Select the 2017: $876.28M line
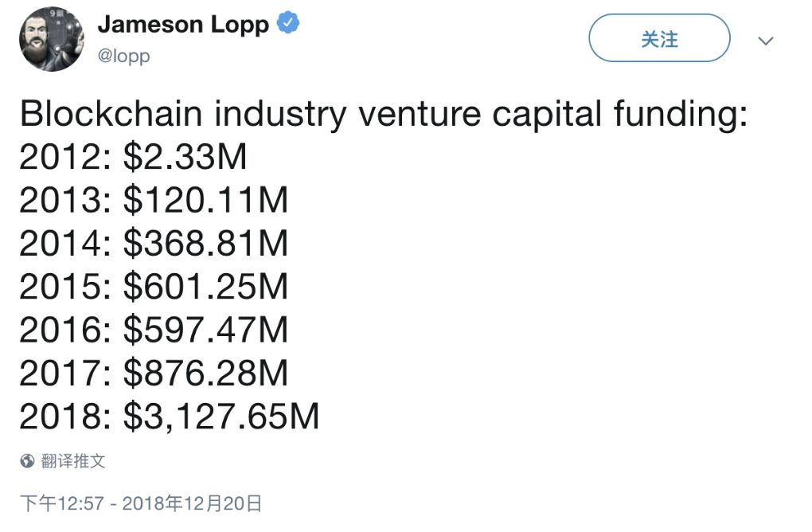 coord(154,373)
